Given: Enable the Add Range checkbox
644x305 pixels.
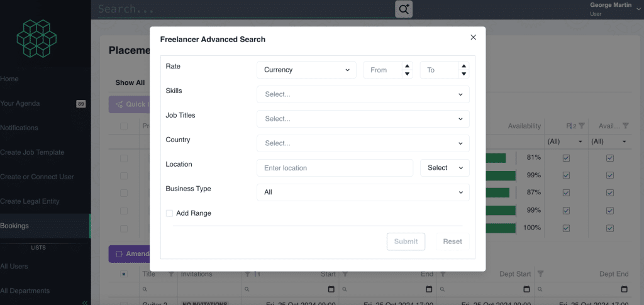Looking at the screenshot, I should [x=169, y=213].
